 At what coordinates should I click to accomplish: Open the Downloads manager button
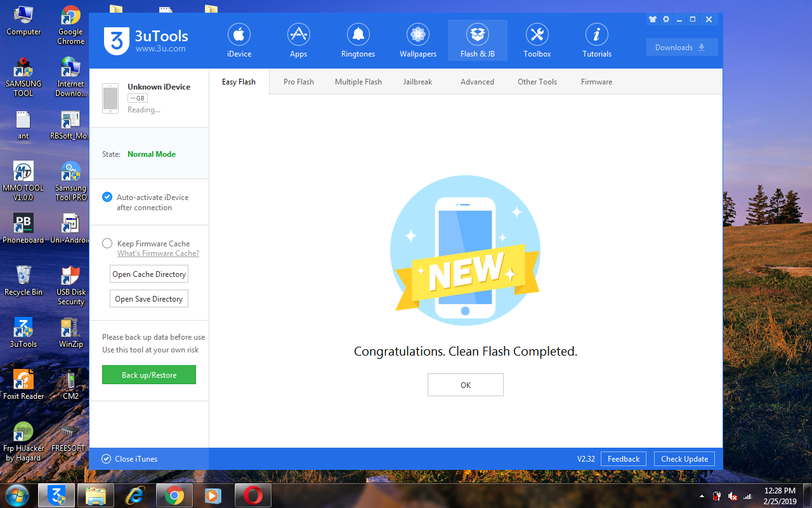[682, 48]
